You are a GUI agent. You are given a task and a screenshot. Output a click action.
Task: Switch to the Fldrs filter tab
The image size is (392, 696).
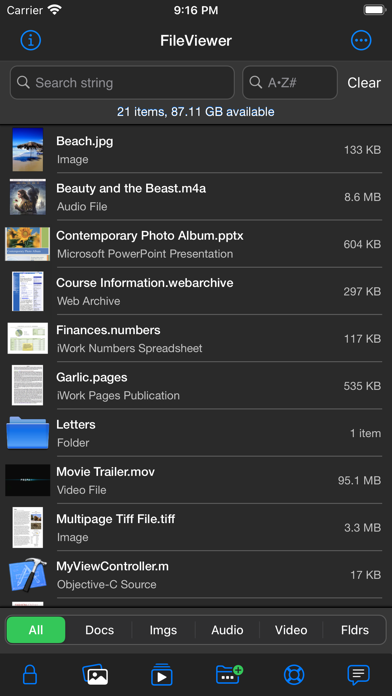tap(354, 630)
